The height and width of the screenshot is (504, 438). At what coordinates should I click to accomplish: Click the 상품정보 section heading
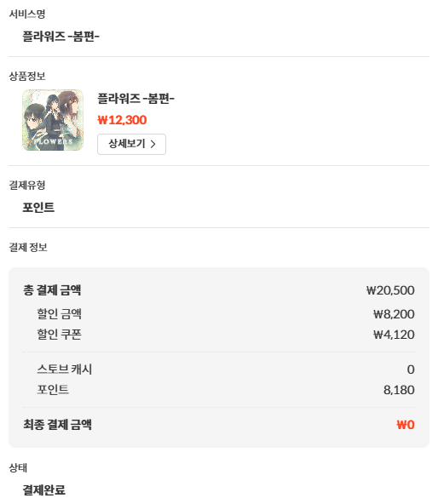27,76
